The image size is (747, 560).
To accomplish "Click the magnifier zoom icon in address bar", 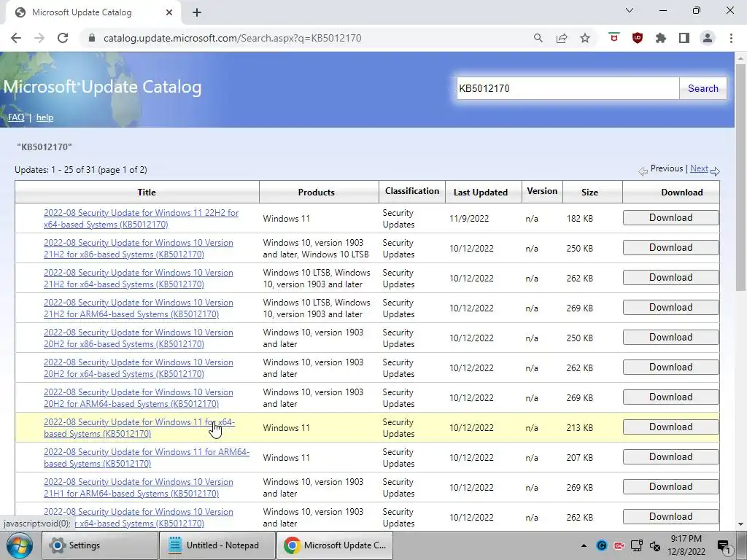I will coord(538,38).
